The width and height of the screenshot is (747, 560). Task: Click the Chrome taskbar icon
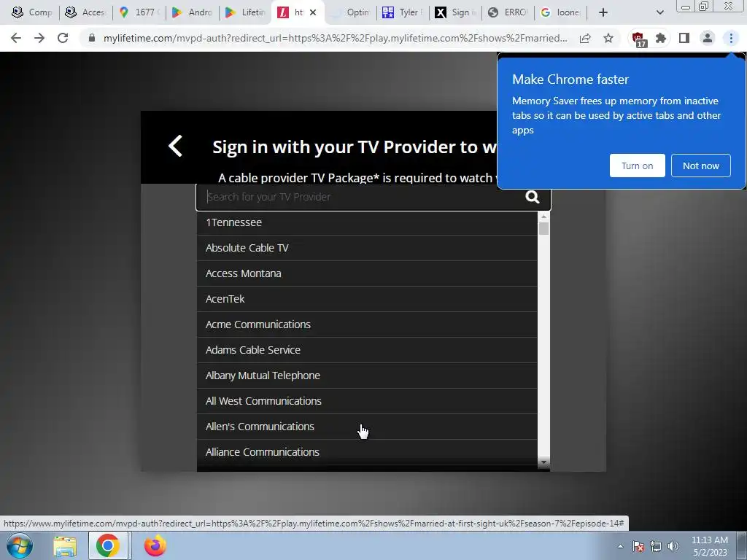tap(108, 545)
